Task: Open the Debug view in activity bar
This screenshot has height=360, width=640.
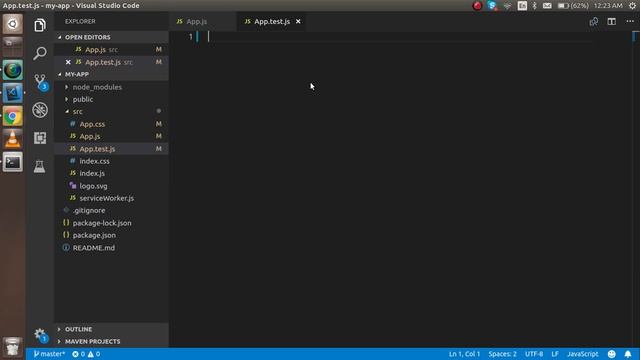Action: click(40, 110)
